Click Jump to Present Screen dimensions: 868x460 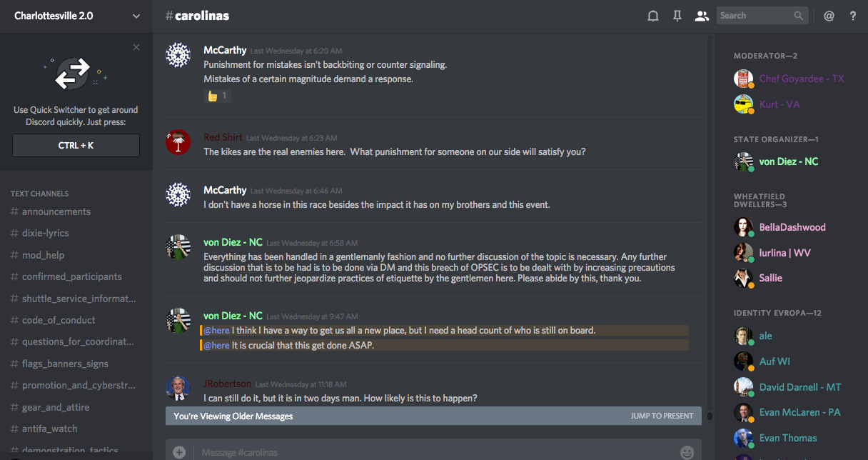click(662, 416)
